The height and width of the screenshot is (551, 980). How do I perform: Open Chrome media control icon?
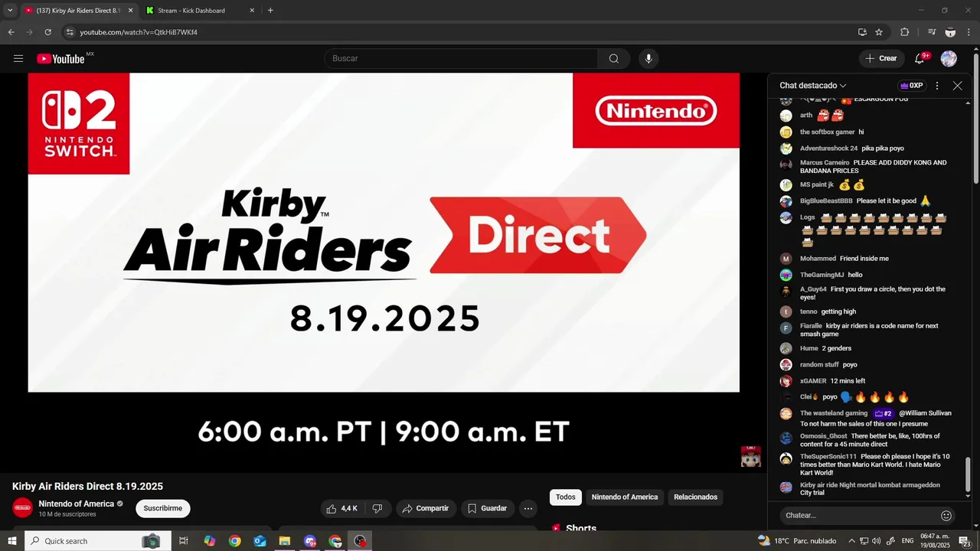tap(932, 32)
